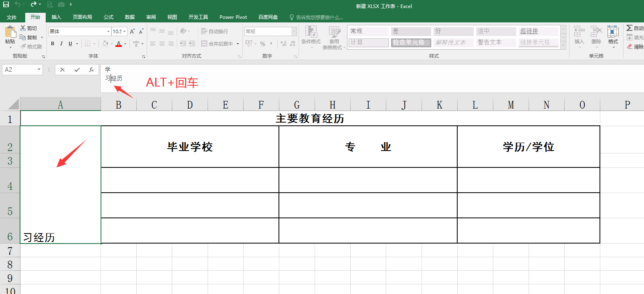
Task: Click the accounting currency format icon
Action: [249, 43]
